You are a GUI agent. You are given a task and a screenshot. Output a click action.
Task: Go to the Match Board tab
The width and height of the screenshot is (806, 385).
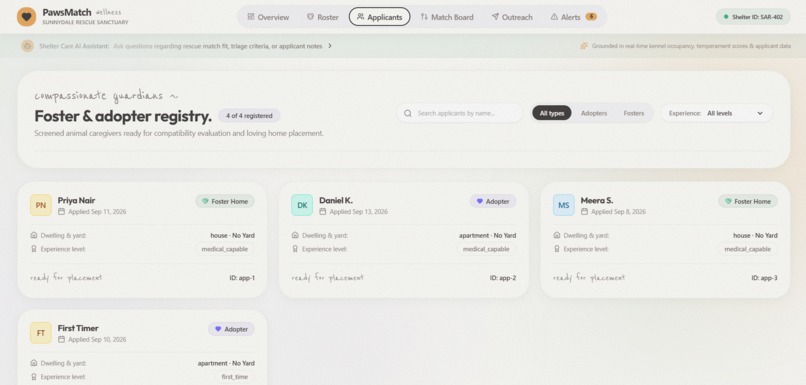[447, 17]
